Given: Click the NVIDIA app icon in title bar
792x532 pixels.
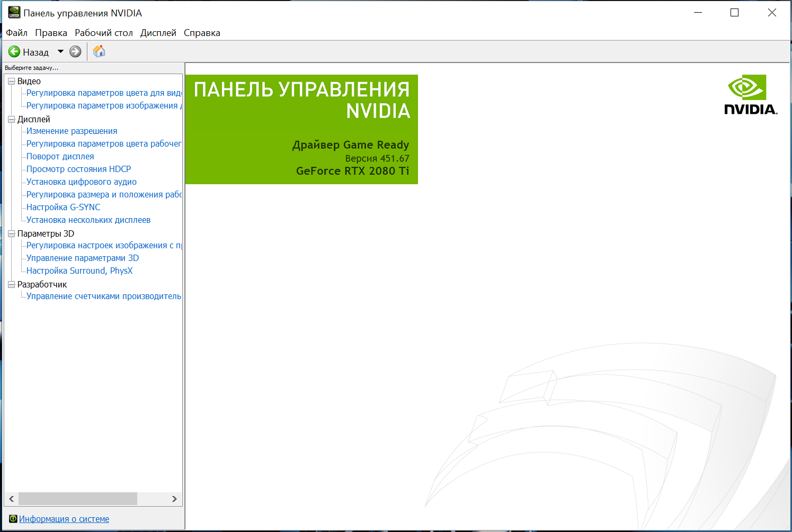Looking at the screenshot, I should [x=14, y=12].
